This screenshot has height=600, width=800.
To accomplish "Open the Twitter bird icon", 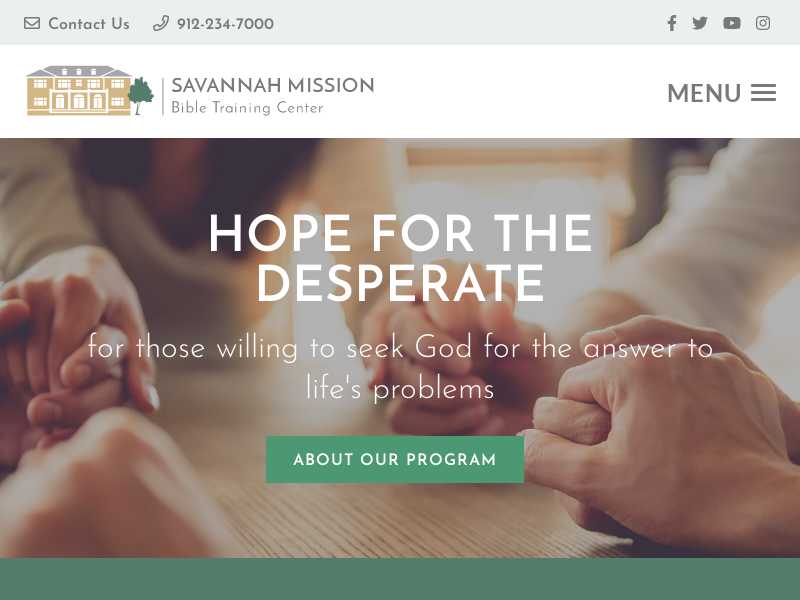I will coord(700,23).
